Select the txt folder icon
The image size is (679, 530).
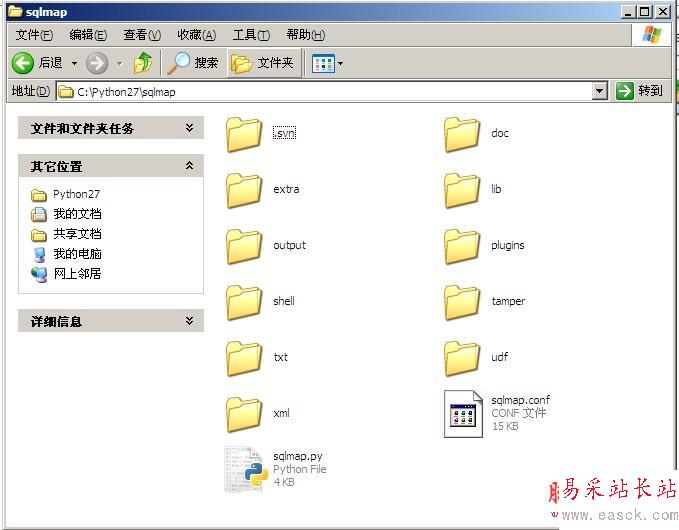(244, 358)
